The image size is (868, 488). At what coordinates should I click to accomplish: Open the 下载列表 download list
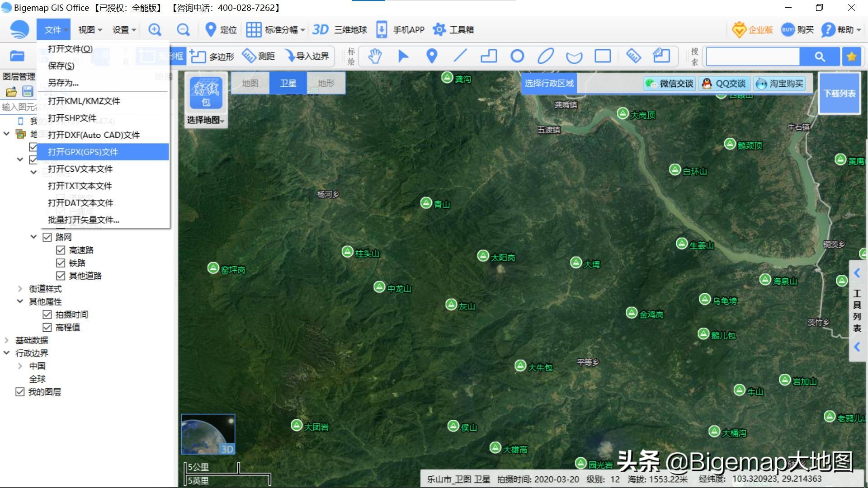click(839, 94)
